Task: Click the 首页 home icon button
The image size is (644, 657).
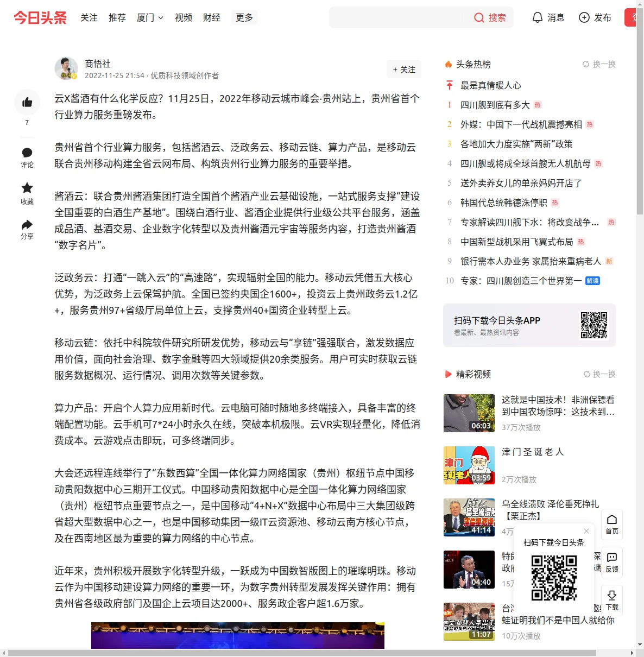Action: point(612,525)
